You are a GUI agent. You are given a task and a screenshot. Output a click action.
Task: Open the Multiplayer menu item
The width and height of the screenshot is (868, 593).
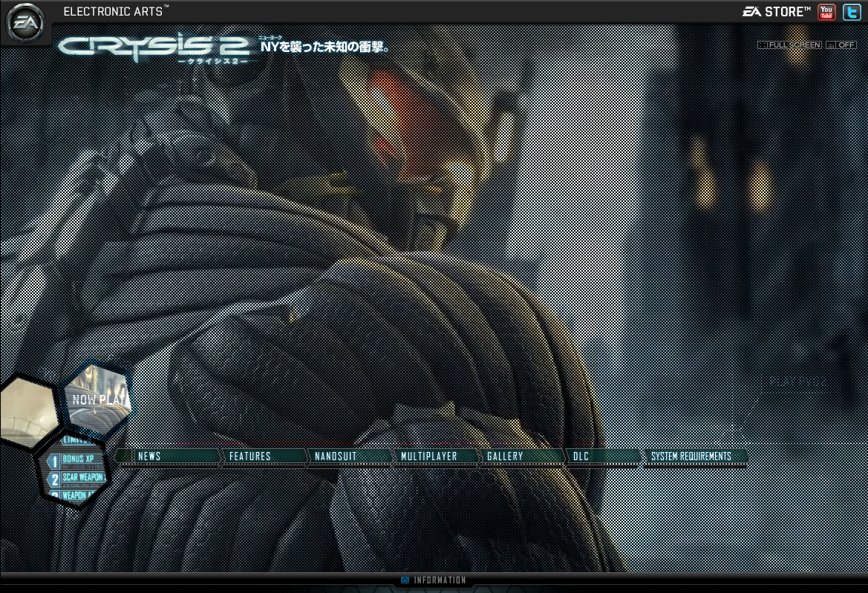pyautogui.click(x=436, y=456)
